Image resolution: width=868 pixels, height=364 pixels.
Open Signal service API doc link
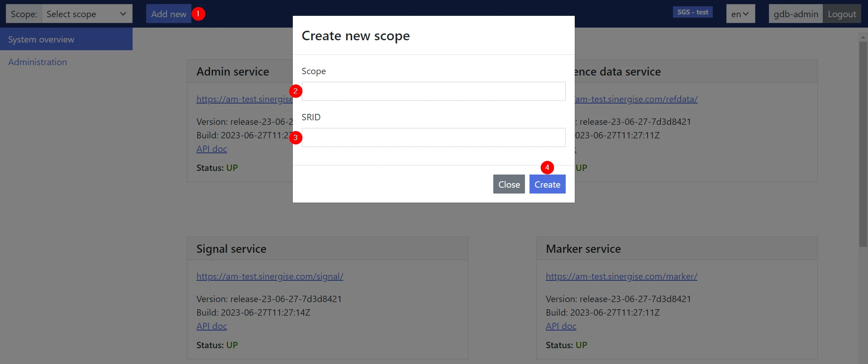(212, 326)
